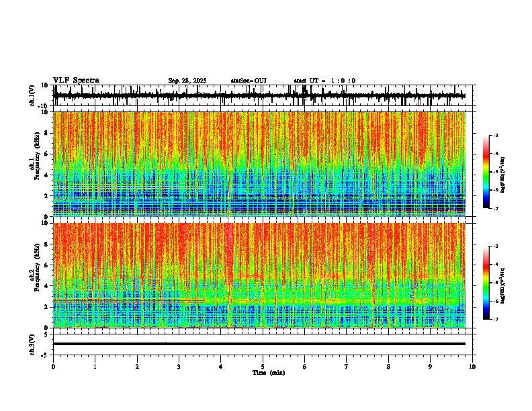Click the ch.1 "Frequency (kHz)" axis label
Viewport: 532px width, 411px height.
(x=36, y=156)
